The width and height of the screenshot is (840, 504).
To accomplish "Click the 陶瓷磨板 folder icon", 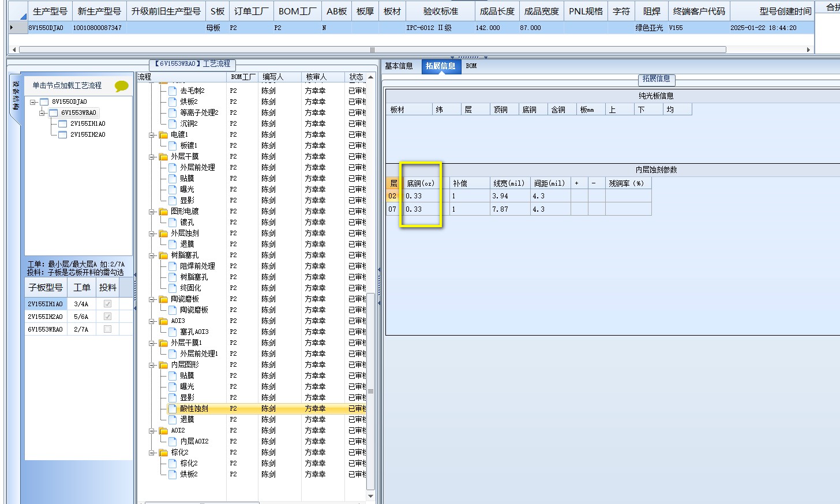I will (163, 299).
